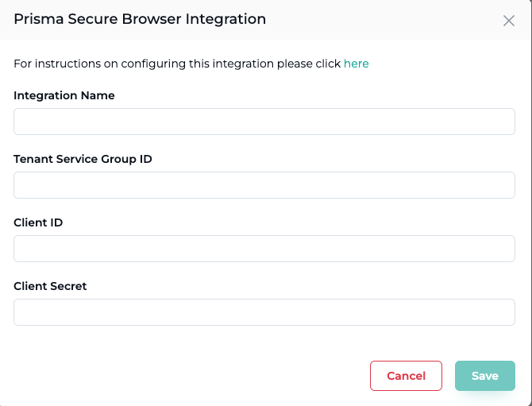Click the empty gray header area beside title
Screen dimensions: 532x406
point(381,19)
